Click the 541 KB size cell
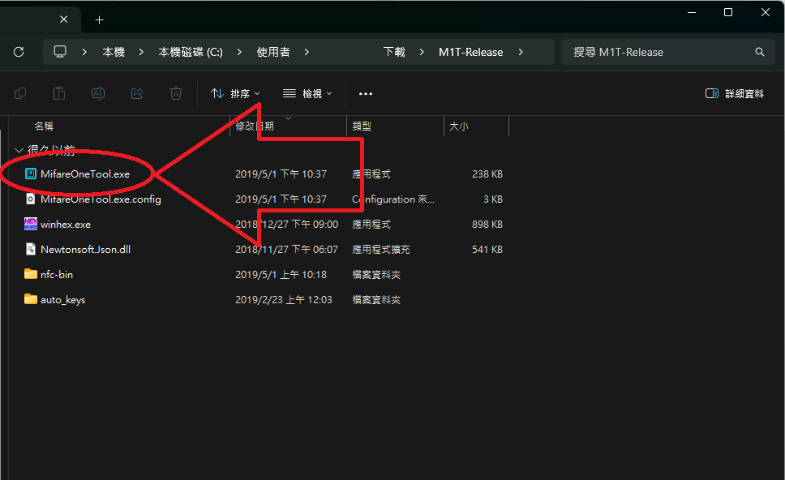The height and width of the screenshot is (480, 785). click(487, 249)
